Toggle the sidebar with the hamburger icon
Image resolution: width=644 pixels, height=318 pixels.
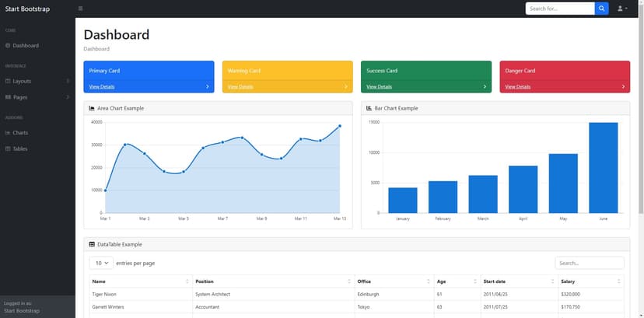pyautogui.click(x=80, y=9)
